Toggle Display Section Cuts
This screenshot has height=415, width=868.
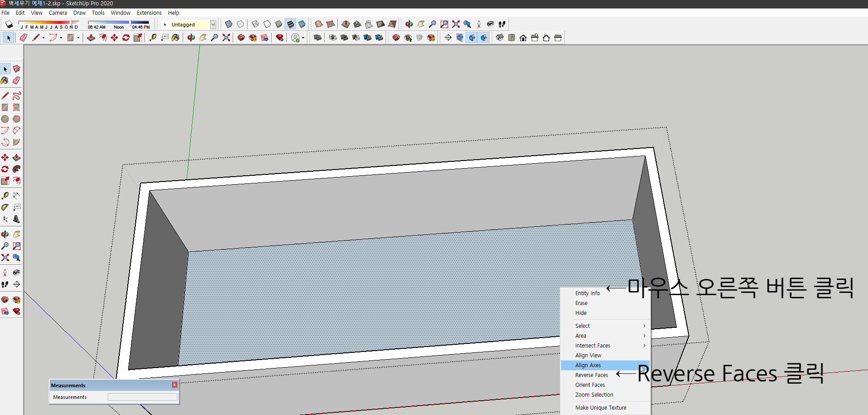coord(472,38)
